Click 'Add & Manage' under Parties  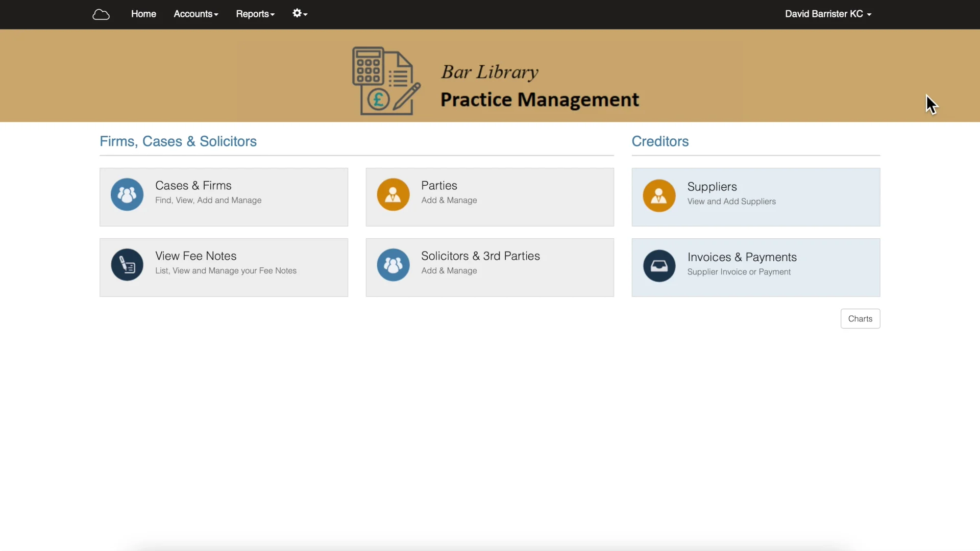(x=449, y=201)
